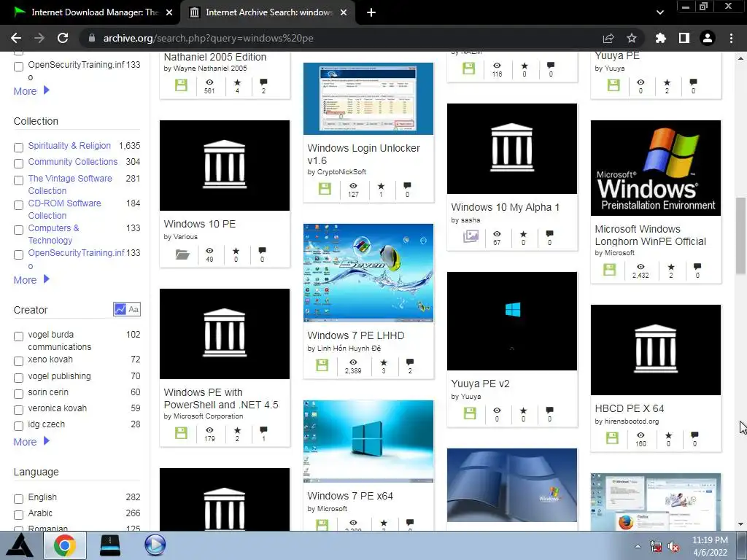Bookmark this page with the star icon
Screen dimensions: 747x560
coord(632,38)
